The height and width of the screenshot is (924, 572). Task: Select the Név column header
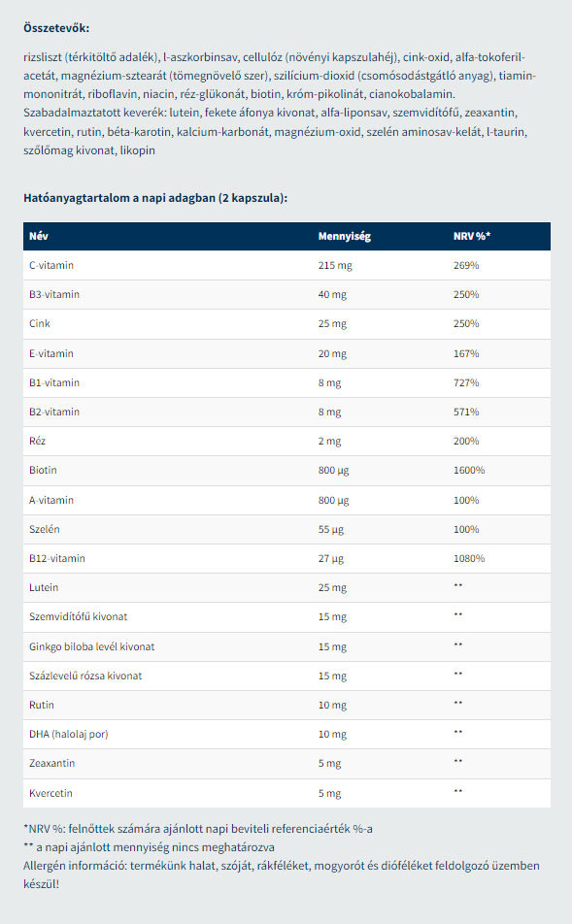pos(38,236)
